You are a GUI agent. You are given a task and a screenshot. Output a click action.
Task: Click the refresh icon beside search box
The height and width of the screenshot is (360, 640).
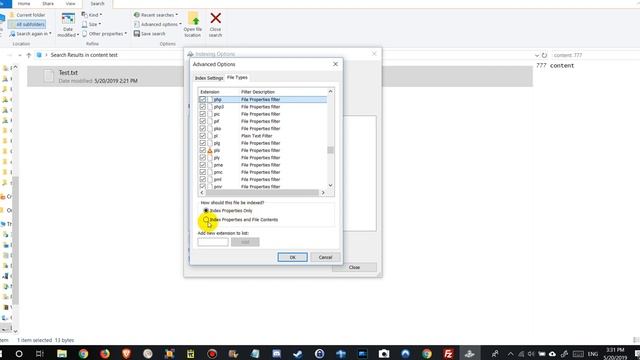(x=544, y=55)
